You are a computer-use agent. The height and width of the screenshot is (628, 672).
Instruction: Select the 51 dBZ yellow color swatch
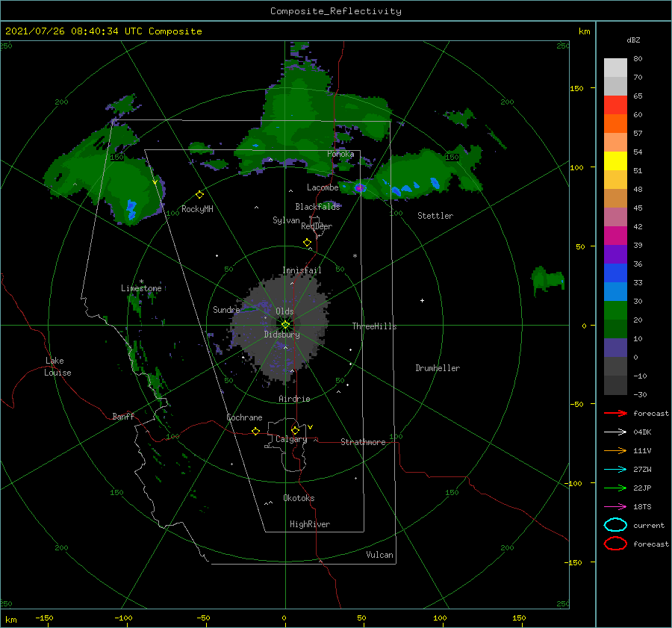615,161
